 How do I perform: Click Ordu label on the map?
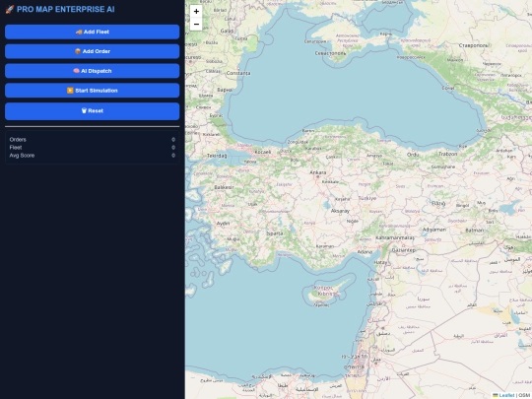pyautogui.click(x=413, y=155)
